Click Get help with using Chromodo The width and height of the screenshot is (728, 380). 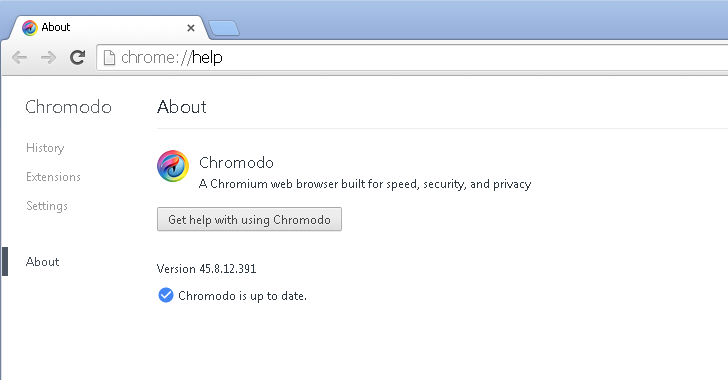click(x=249, y=219)
